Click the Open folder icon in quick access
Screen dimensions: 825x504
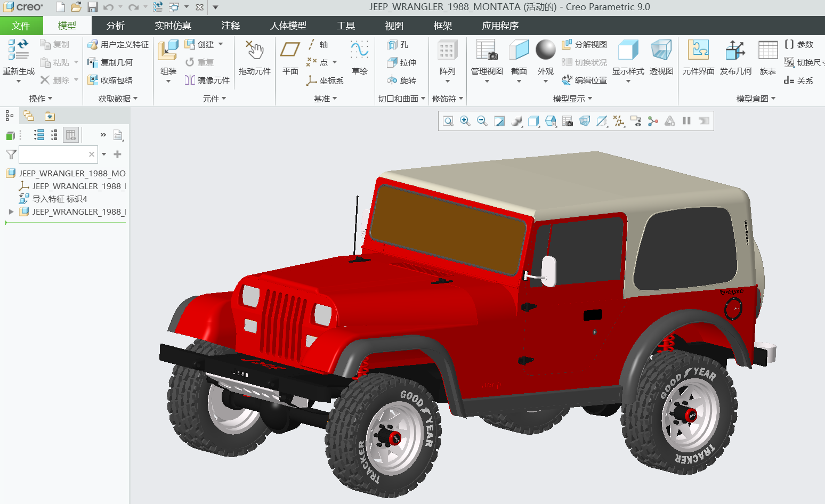pyautogui.click(x=76, y=7)
